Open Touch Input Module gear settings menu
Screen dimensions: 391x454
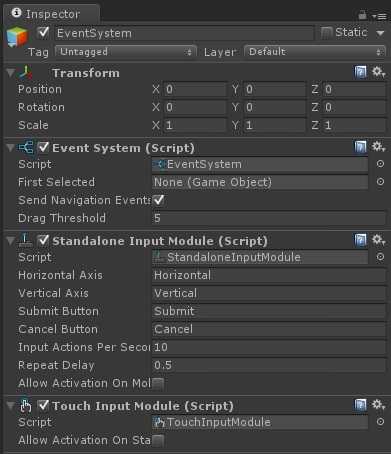(x=379, y=405)
